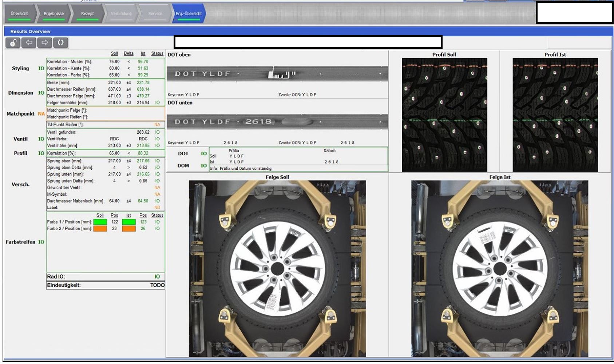Click the Farbe 2 Soll orange swatch
Image resolution: width=614 pixels, height=364 pixels.
point(100,229)
